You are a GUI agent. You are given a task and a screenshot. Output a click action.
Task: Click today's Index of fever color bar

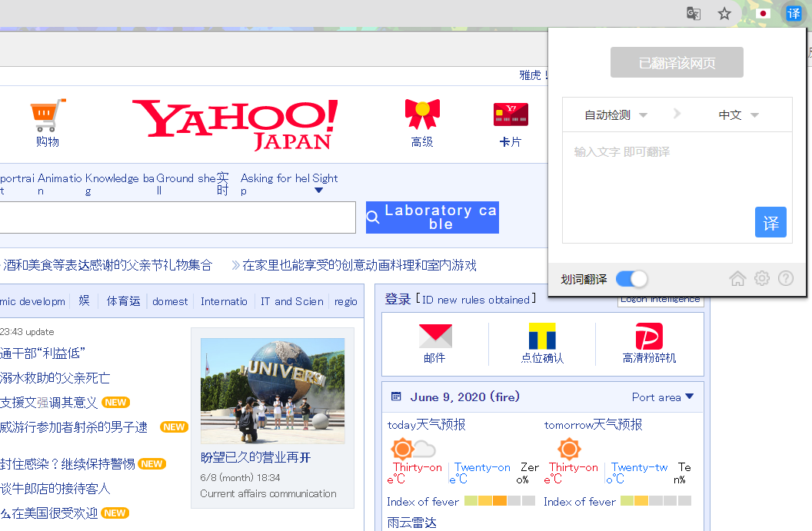(500, 500)
